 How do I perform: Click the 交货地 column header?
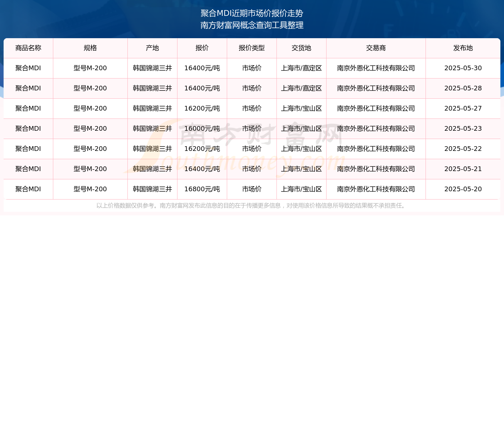click(x=302, y=48)
